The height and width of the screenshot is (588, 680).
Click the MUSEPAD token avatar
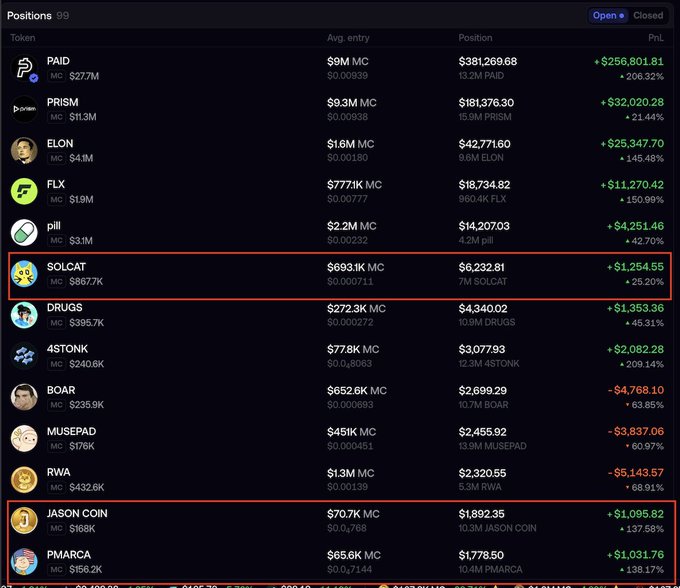pyautogui.click(x=24, y=438)
